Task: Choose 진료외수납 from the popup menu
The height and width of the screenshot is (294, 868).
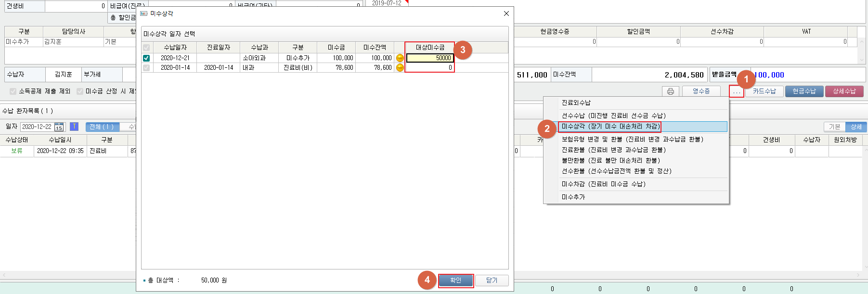Action: click(576, 103)
